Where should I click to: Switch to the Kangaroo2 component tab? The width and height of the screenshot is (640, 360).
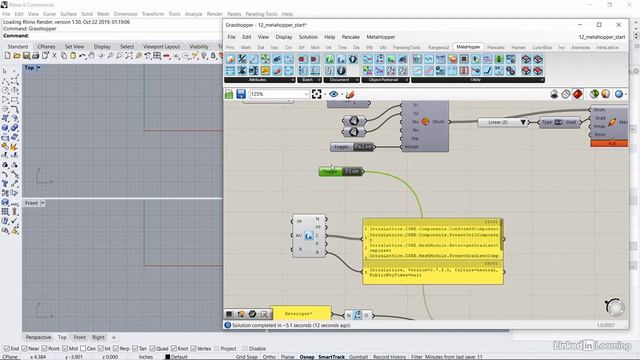(438, 47)
